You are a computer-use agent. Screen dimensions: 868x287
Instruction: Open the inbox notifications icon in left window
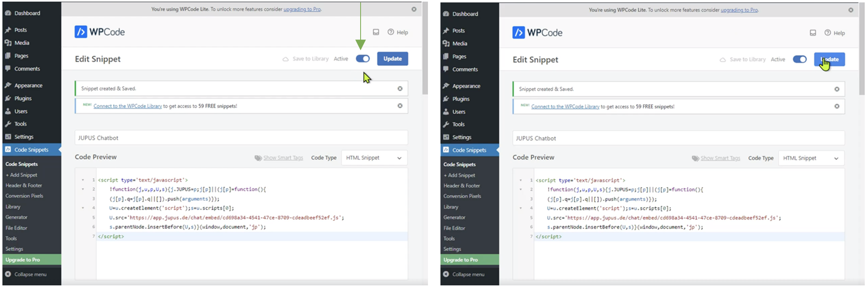376,32
